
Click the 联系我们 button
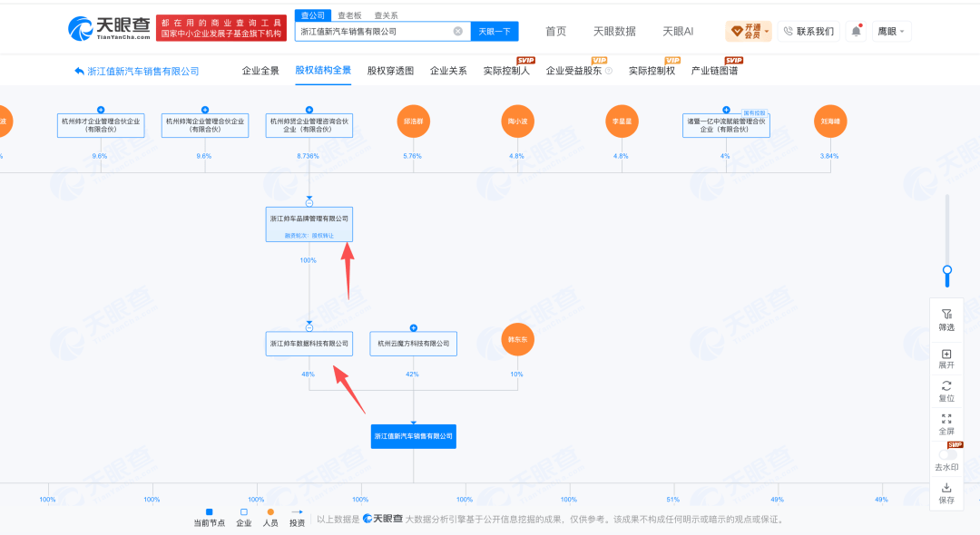click(x=808, y=31)
